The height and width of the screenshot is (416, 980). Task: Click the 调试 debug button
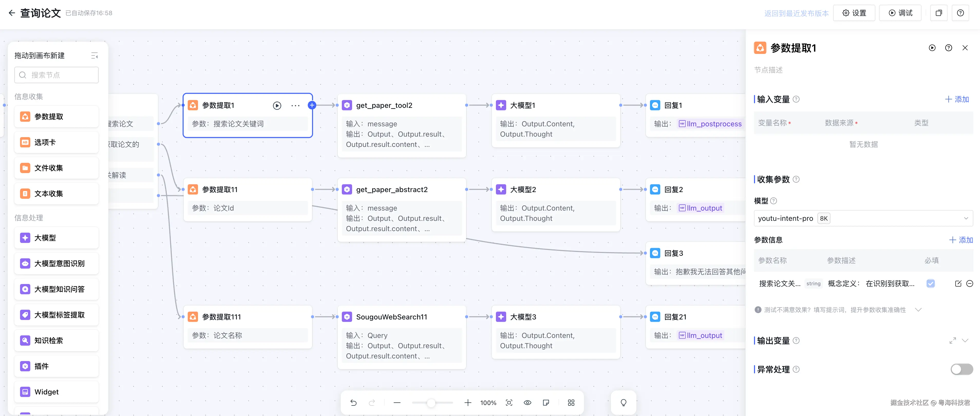coord(900,13)
